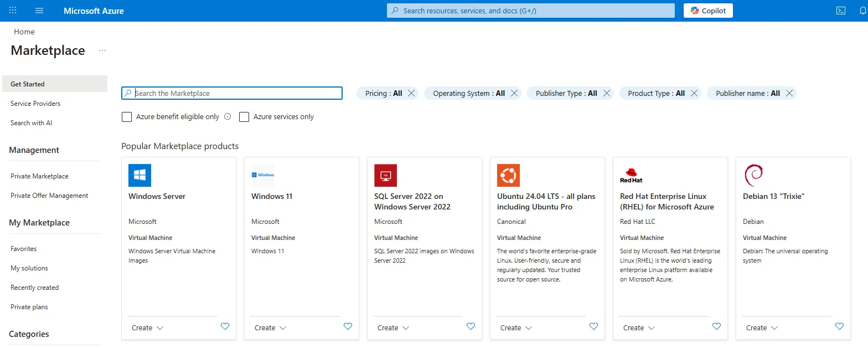Open Ubuntu 24.04 LTS product title
The image size is (868, 348).
click(x=546, y=201)
